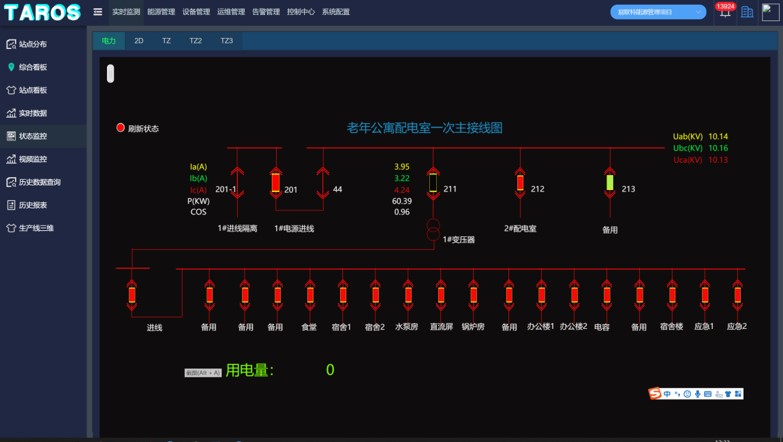Open the notification bell with 13924 badge

725,12
